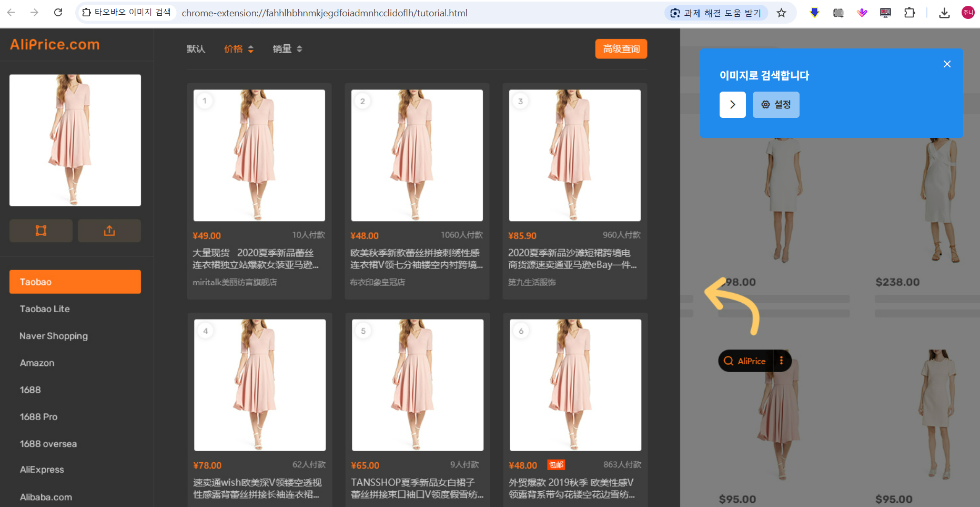Click the searched dress preview image in sidebar
Viewport: 980px width, 507px height.
[75, 140]
